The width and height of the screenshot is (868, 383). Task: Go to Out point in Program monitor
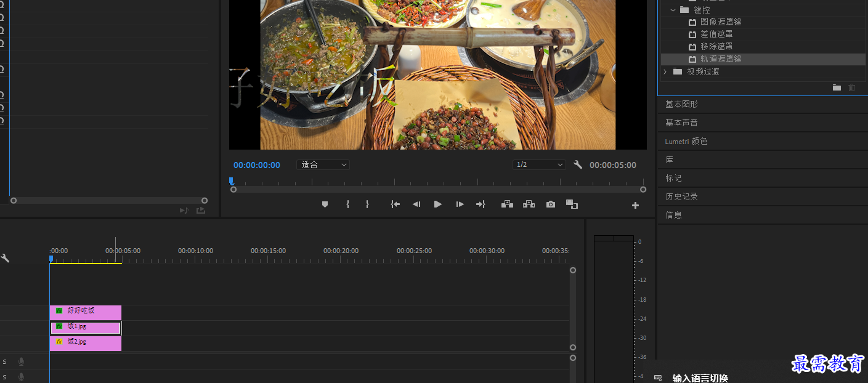[x=481, y=204]
